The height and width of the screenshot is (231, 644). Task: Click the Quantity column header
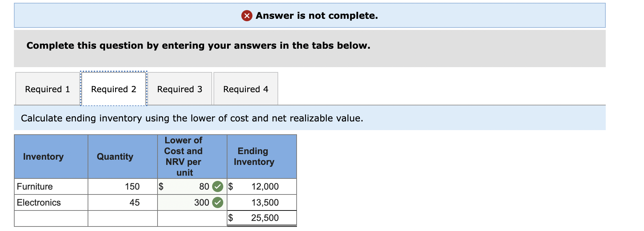click(115, 157)
